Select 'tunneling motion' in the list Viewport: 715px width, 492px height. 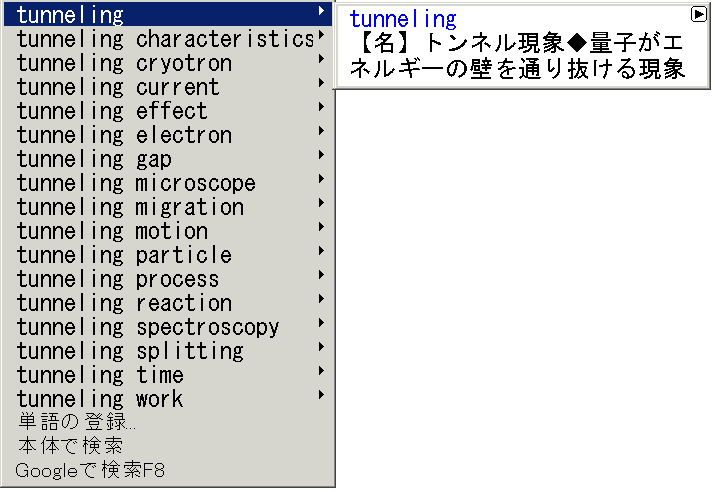click(x=168, y=231)
